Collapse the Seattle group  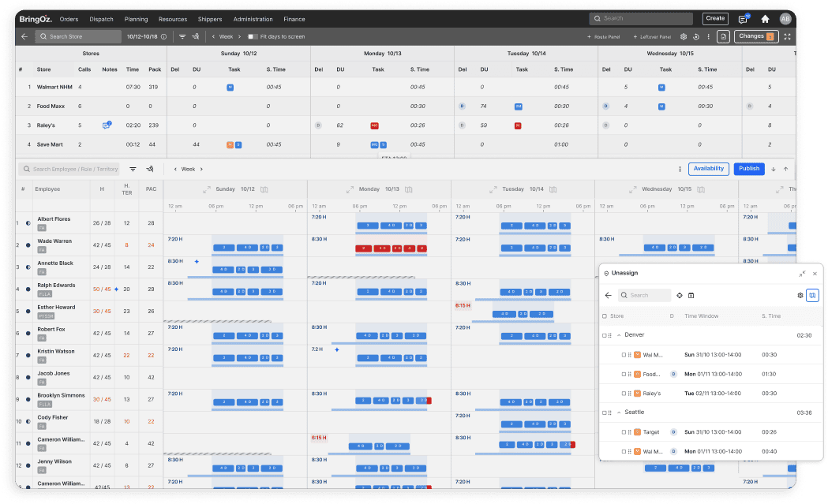pos(619,413)
